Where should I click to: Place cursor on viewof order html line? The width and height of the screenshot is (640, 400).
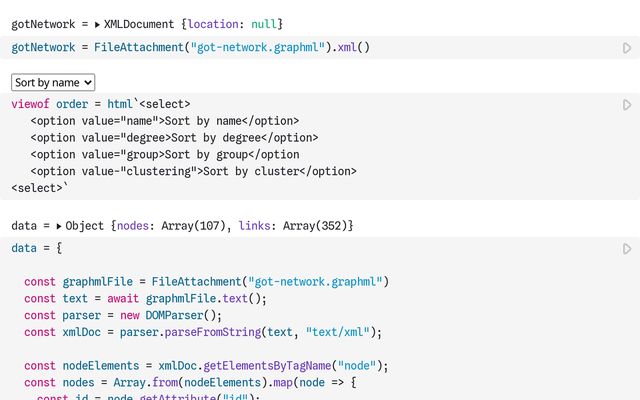coord(100,104)
